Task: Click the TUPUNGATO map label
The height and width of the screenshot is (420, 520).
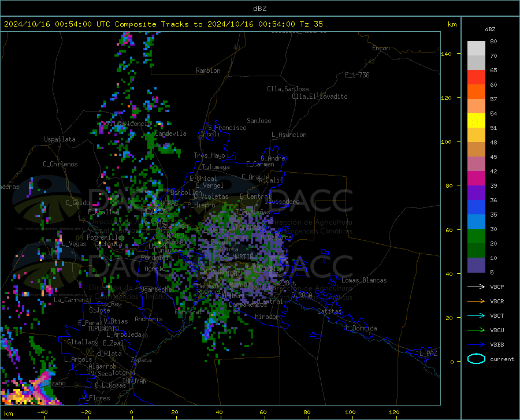Action: coord(103,329)
